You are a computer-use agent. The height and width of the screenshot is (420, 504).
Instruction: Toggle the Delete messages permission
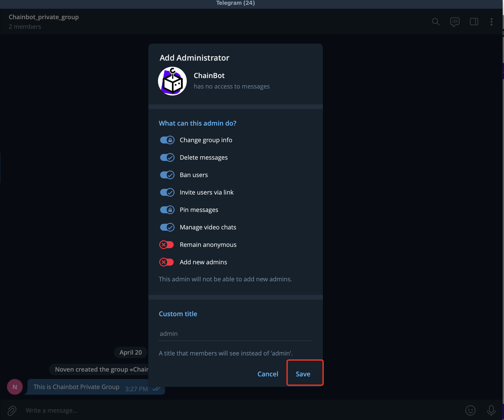click(167, 158)
